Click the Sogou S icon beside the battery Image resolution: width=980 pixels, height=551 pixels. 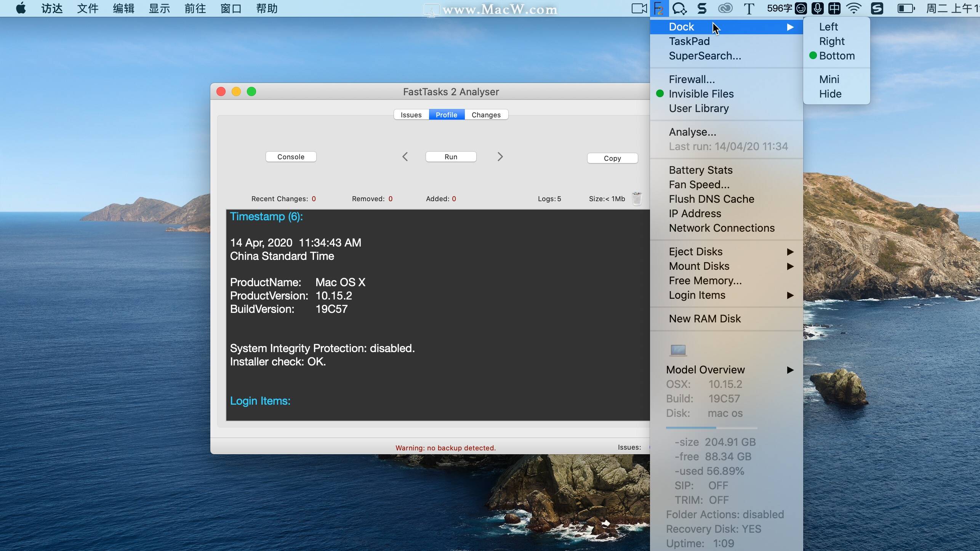pyautogui.click(x=877, y=8)
